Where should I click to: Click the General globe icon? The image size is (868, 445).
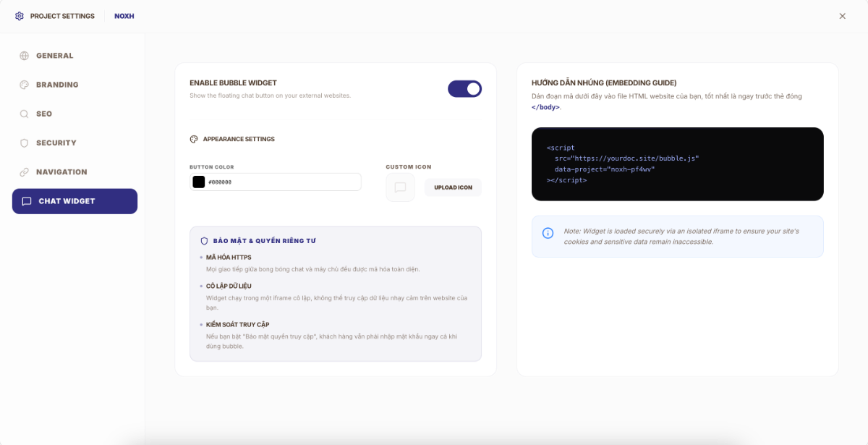coord(24,56)
